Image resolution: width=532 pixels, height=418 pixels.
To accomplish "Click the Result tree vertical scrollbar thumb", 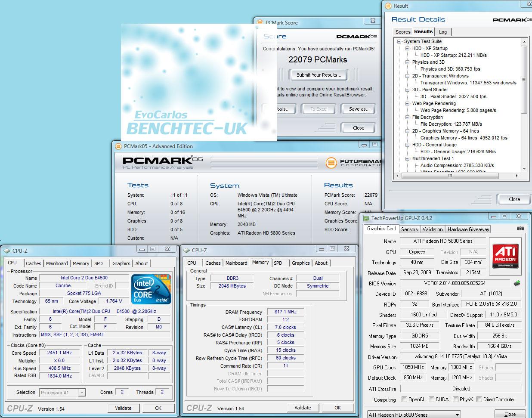I will pyautogui.click(x=524, y=79).
